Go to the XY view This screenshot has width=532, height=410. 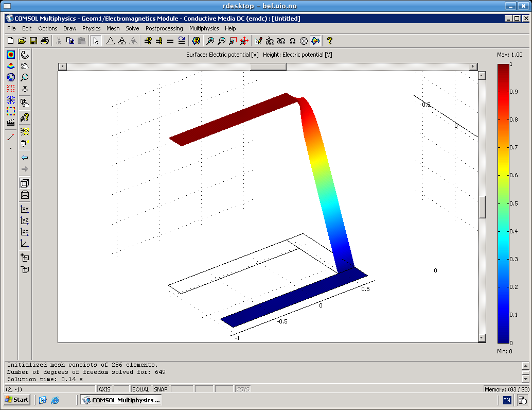pyautogui.click(x=25, y=209)
